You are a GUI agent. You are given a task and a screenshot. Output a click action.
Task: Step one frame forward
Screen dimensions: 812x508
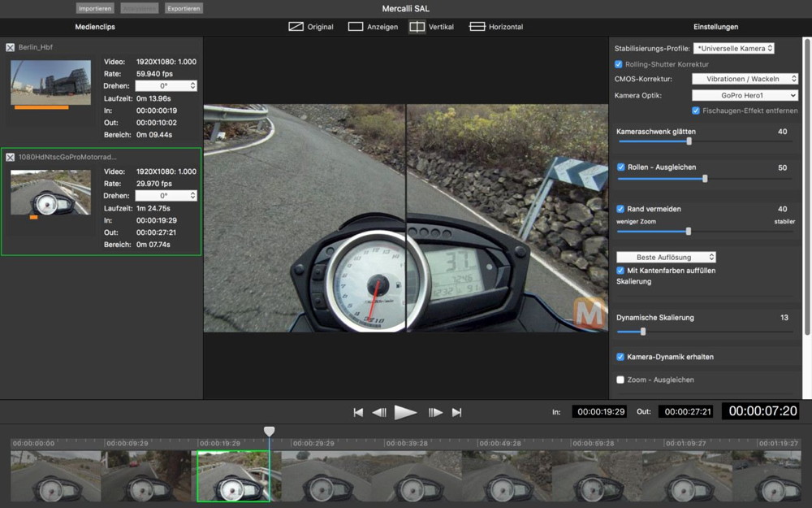(435, 413)
